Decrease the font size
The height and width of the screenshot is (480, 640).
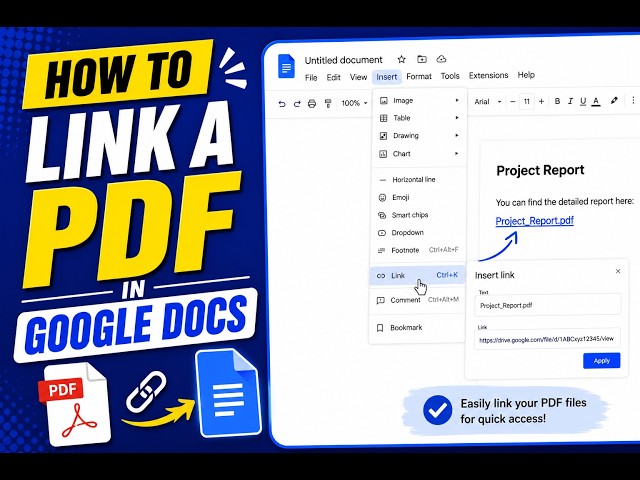[513, 102]
